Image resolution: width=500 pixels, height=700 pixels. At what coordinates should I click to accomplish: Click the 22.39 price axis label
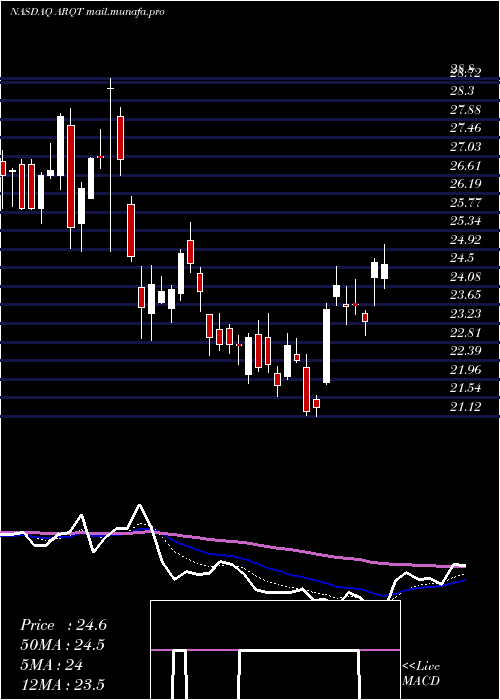pos(465,351)
